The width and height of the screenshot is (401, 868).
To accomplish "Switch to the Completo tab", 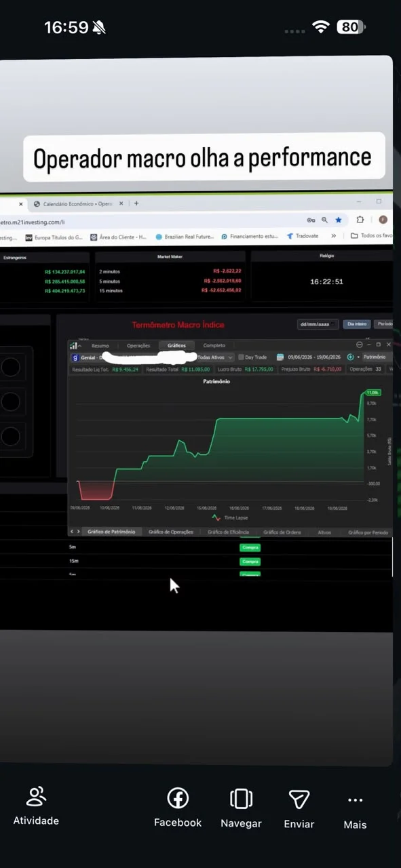I will click(214, 345).
